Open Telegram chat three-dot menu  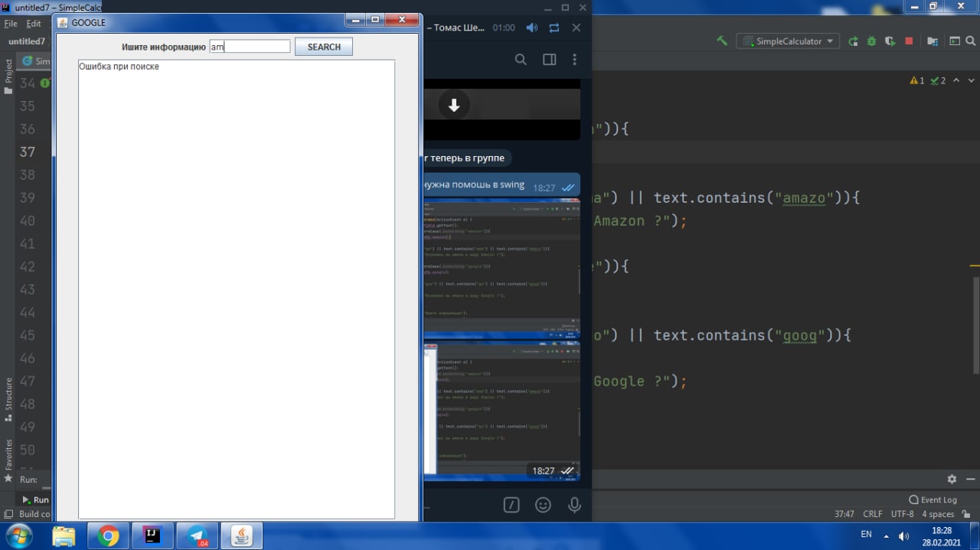pos(574,60)
